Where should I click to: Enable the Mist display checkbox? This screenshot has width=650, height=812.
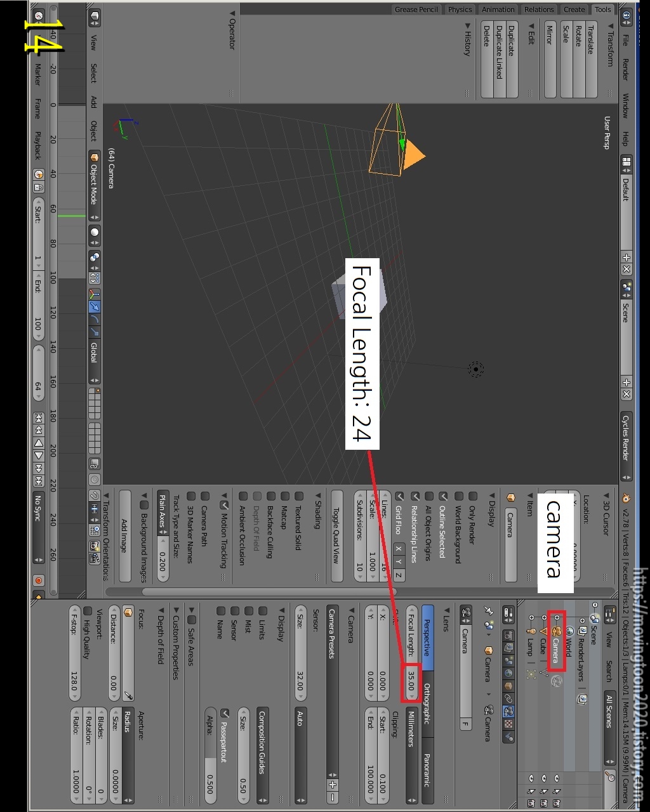click(x=249, y=610)
